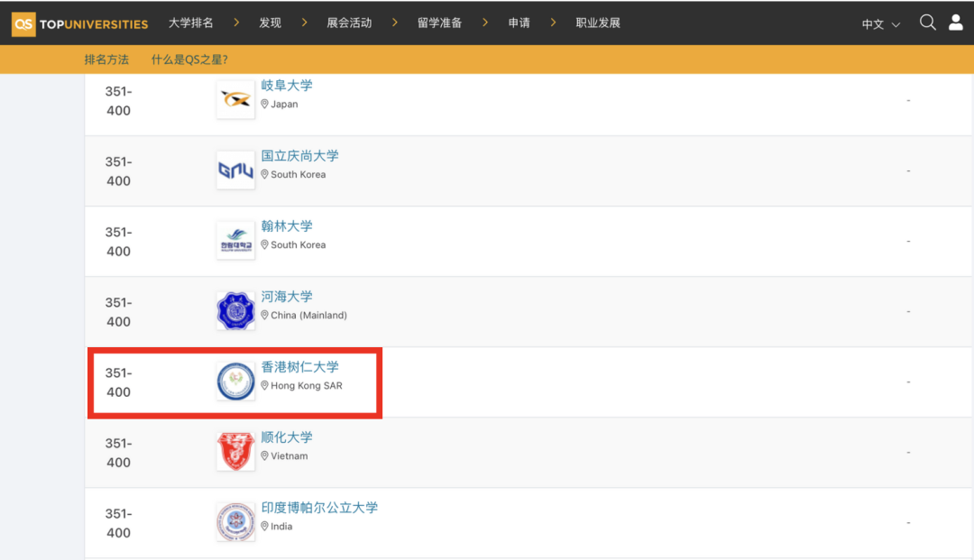Expand the chevron after 留学准备
The image size is (974, 560).
[x=485, y=23]
